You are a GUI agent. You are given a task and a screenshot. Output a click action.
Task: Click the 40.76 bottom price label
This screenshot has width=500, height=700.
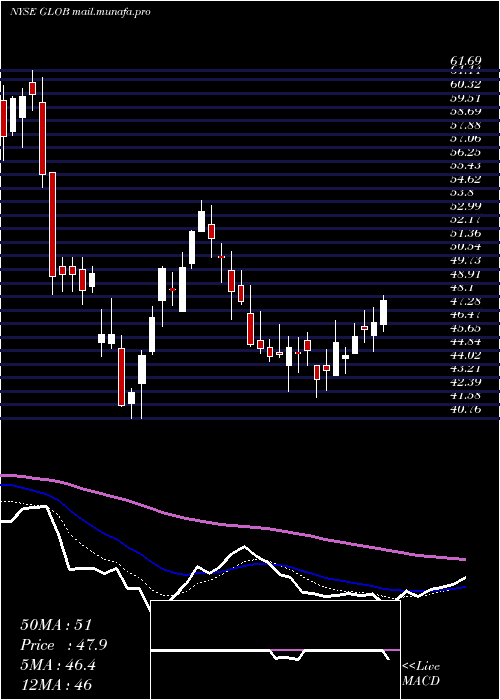(x=465, y=409)
